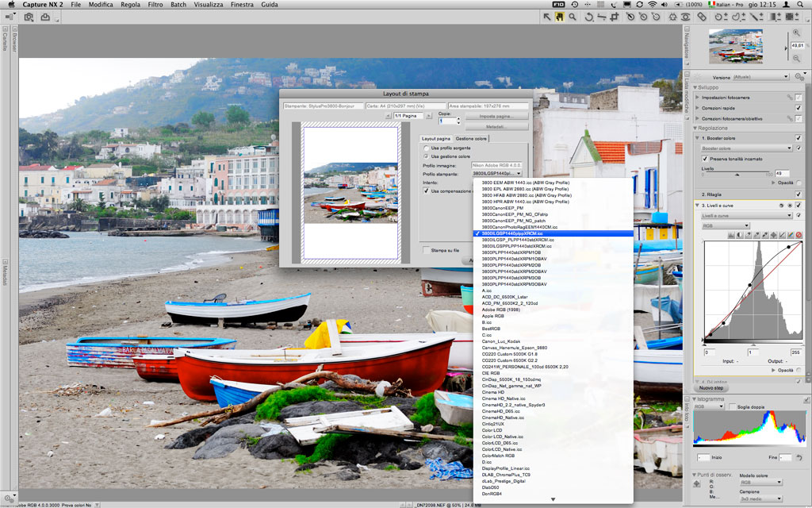The height and width of the screenshot is (508, 812).
Task: Select the selection gradient tool
Action: click(x=775, y=17)
